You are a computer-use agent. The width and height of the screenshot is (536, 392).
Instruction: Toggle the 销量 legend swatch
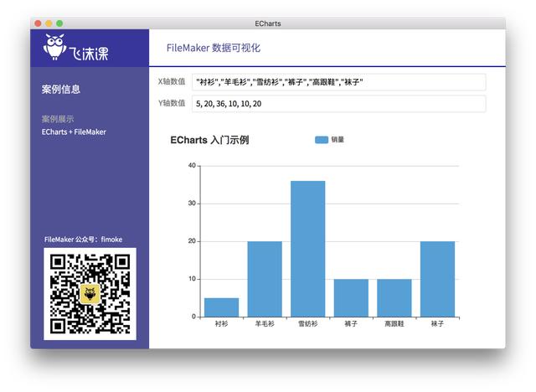coord(322,140)
